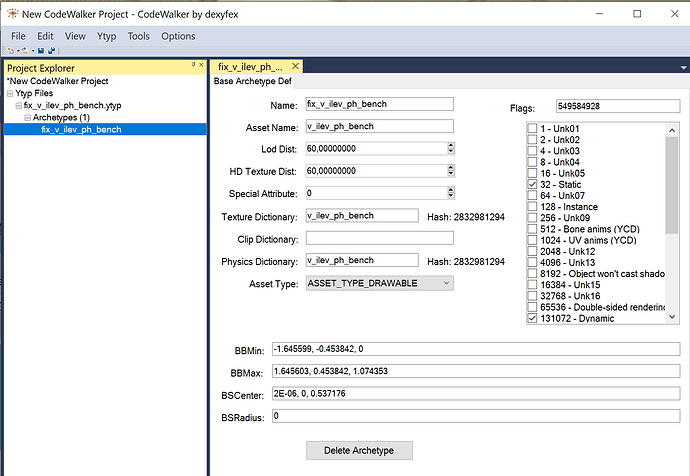The width and height of the screenshot is (690, 476).
Task: Toggle the 4 - Unk03 flag
Action: pyautogui.click(x=532, y=151)
